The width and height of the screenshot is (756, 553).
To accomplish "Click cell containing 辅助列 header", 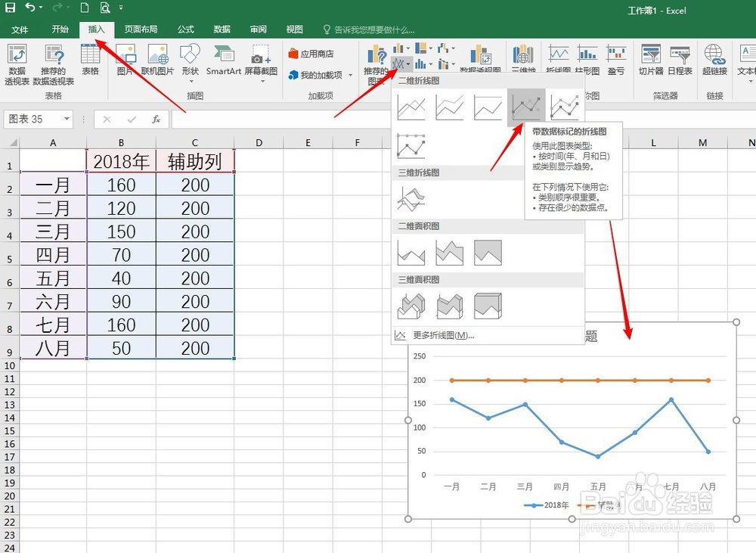I will click(195, 161).
